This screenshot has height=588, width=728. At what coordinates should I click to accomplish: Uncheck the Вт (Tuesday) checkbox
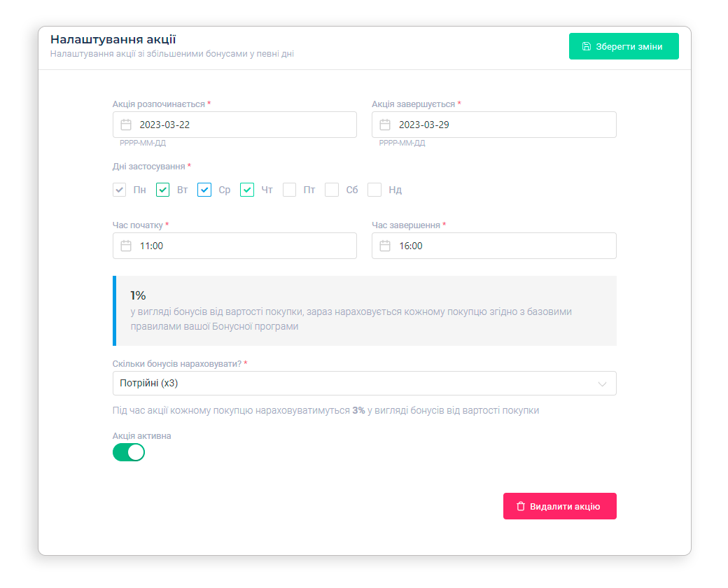point(162,190)
